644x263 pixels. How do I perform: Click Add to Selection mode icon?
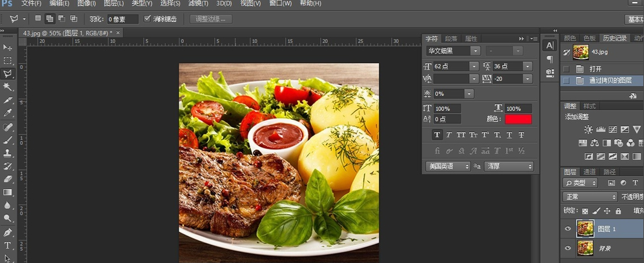[50, 19]
